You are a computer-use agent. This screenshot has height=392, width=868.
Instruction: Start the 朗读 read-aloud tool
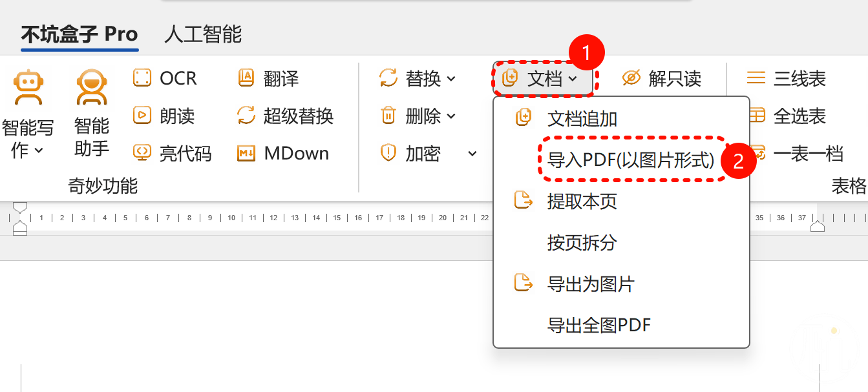(164, 116)
